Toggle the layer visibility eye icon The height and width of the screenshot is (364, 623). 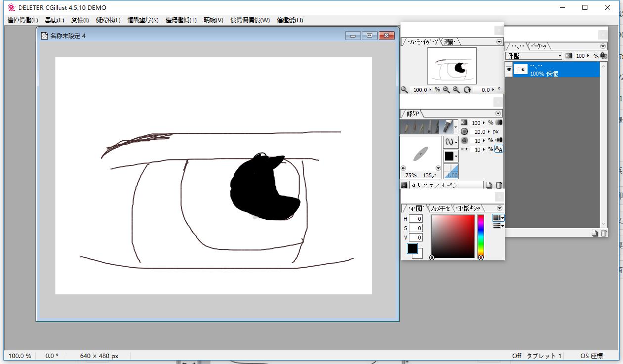[509, 70]
